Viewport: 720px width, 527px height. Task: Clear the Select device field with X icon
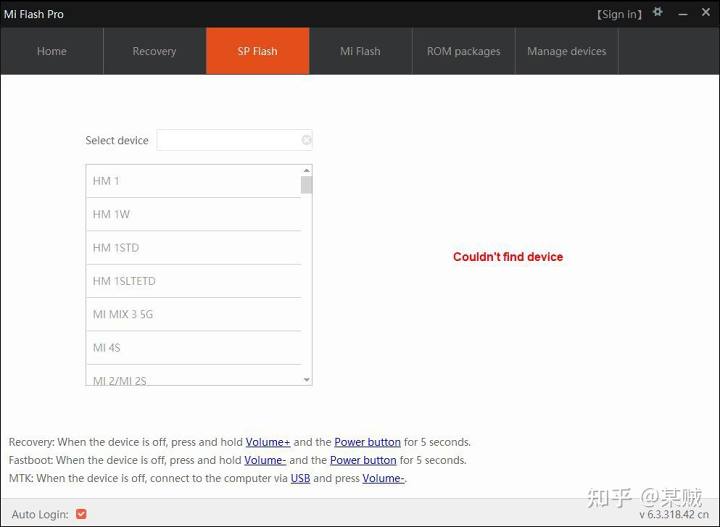coord(306,140)
